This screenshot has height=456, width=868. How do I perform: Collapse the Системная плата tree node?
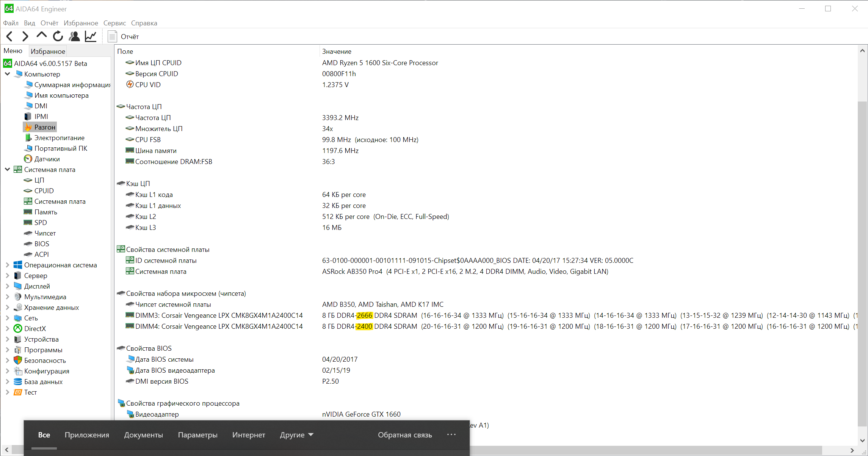pyautogui.click(x=8, y=170)
